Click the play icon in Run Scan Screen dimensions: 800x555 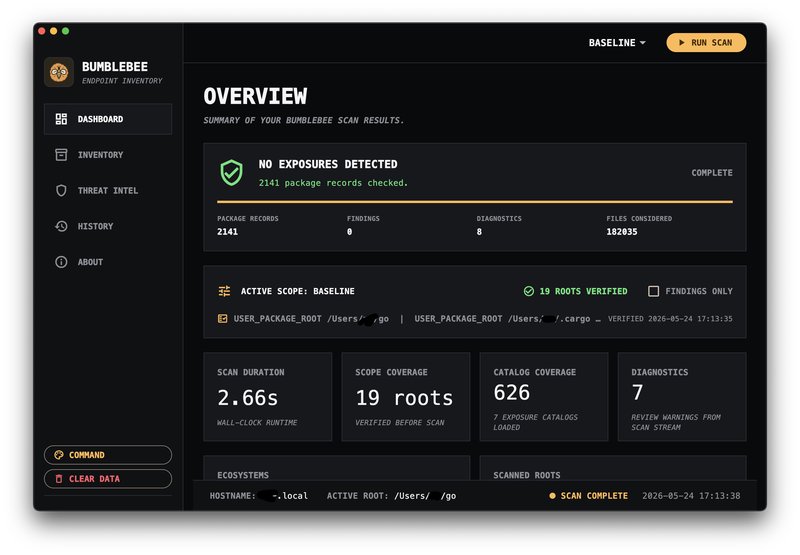[682, 43]
